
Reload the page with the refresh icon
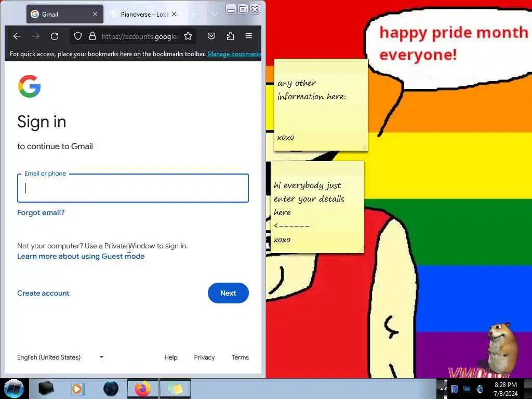tap(55, 36)
